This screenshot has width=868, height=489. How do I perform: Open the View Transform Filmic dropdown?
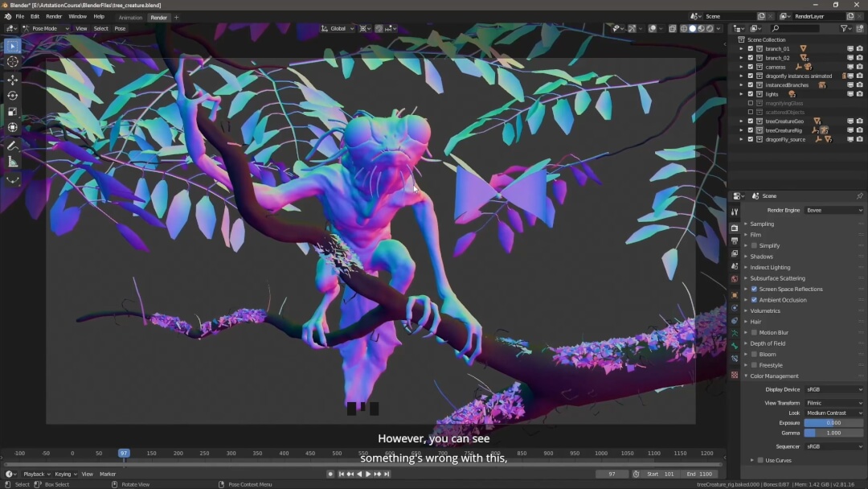(833, 403)
